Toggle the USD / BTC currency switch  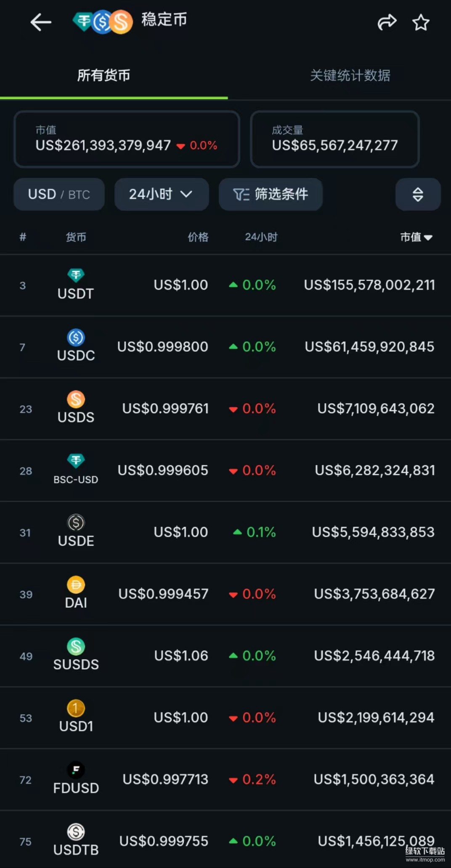coord(59,194)
